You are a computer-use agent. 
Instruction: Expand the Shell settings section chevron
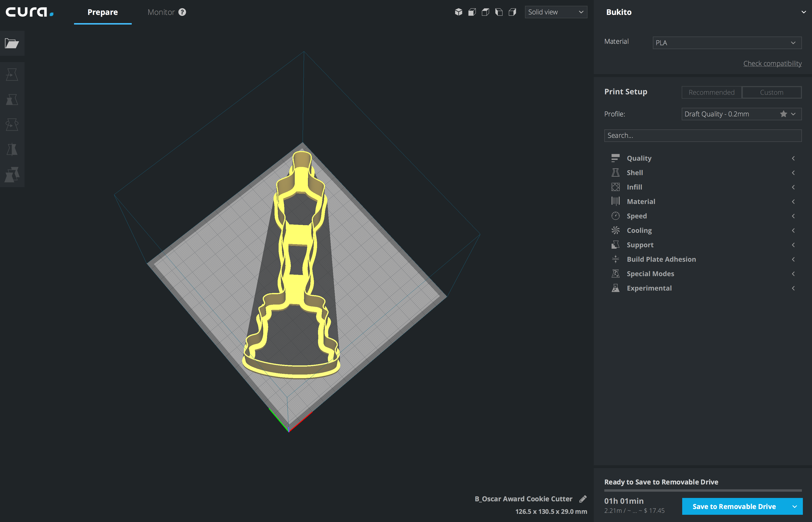[x=793, y=173]
